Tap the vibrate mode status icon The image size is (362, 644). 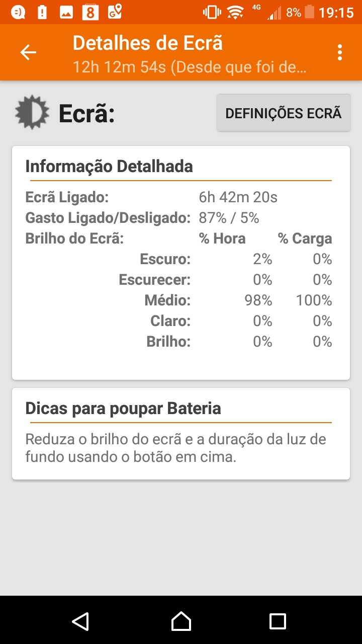(x=212, y=12)
